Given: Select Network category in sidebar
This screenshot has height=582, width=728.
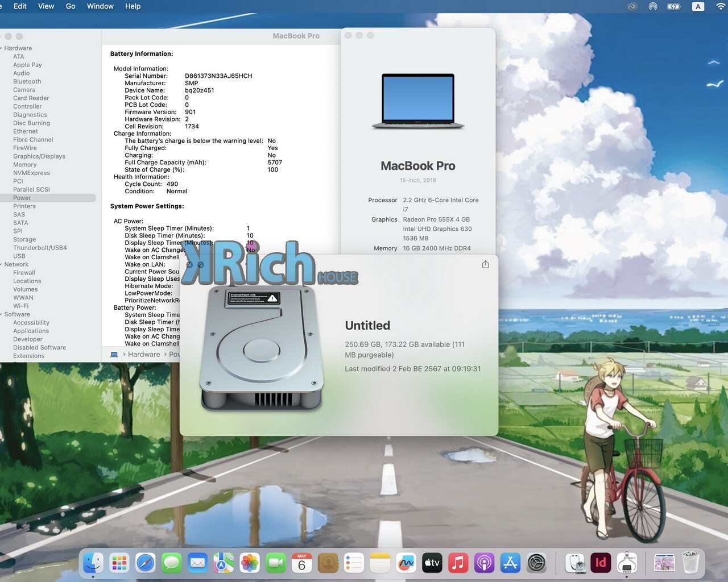Looking at the screenshot, I should pyautogui.click(x=16, y=264).
